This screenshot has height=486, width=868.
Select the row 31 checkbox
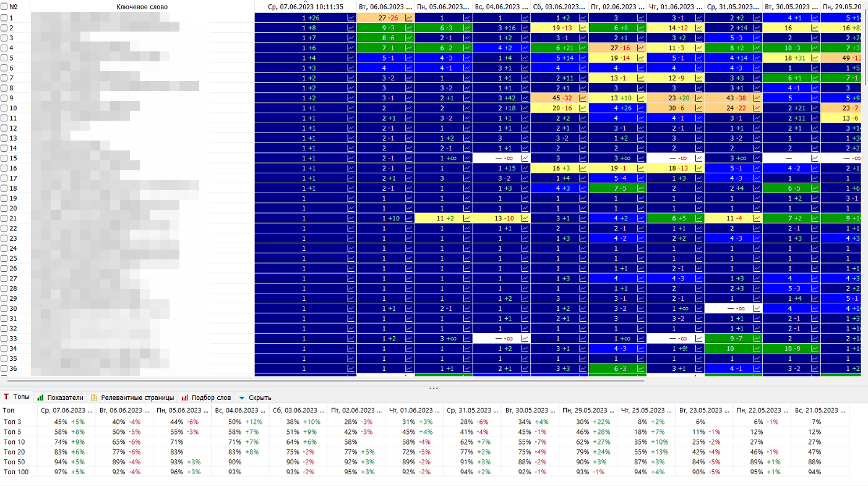pyautogui.click(x=4, y=318)
